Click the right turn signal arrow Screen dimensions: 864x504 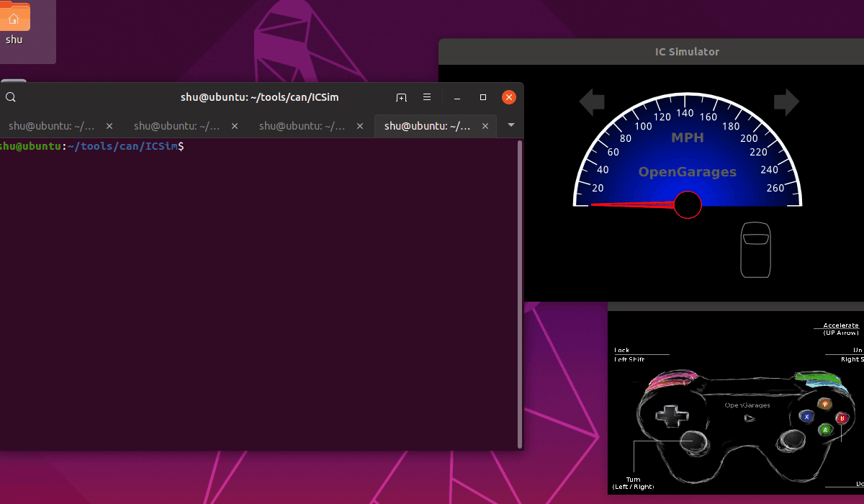pyautogui.click(x=786, y=102)
